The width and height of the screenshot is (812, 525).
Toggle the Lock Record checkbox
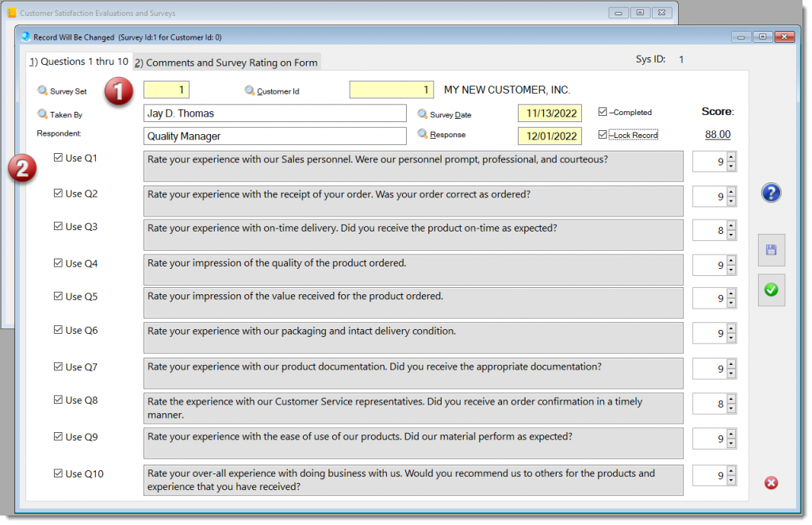pyautogui.click(x=603, y=135)
